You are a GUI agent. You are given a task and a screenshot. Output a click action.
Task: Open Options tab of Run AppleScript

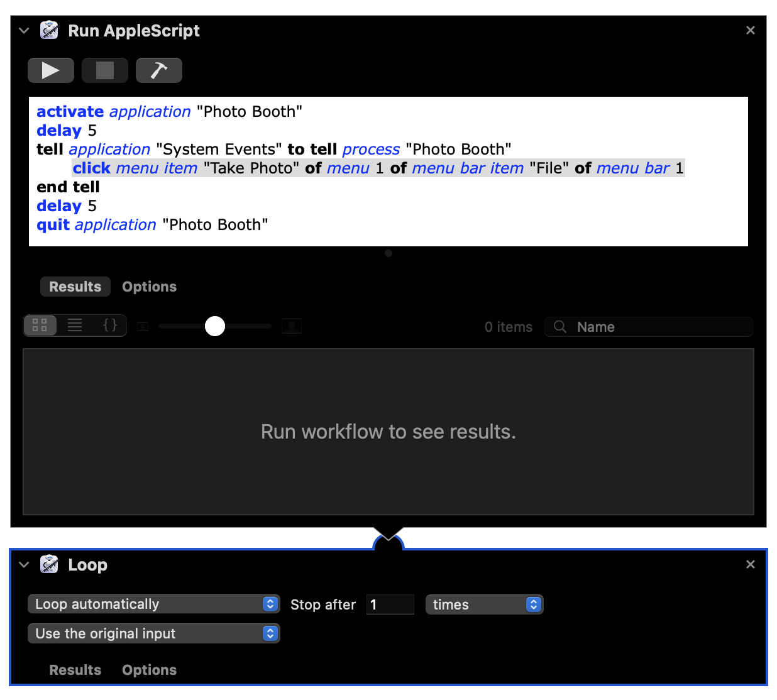(150, 287)
